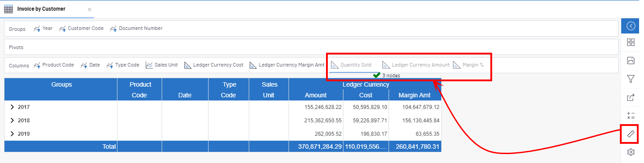Viewport: 644px width, 163px height.
Task: Click the Ledger Currency Amount chip
Action: click(x=416, y=65)
